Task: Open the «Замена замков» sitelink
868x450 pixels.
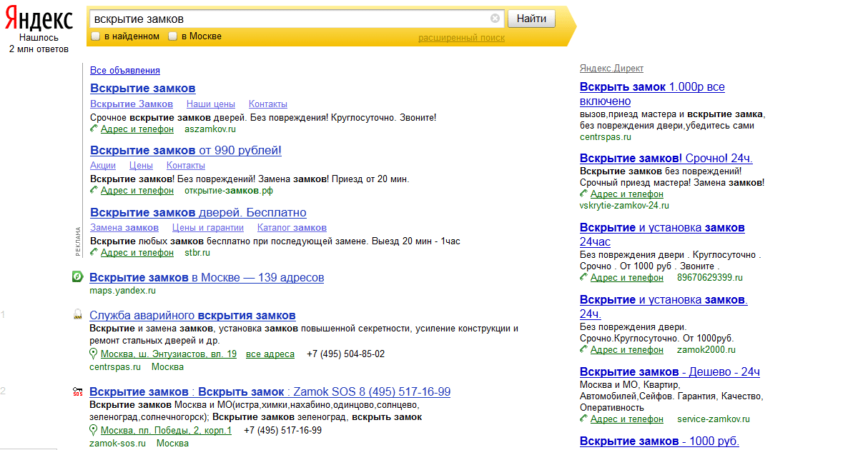Action: tap(124, 228)
